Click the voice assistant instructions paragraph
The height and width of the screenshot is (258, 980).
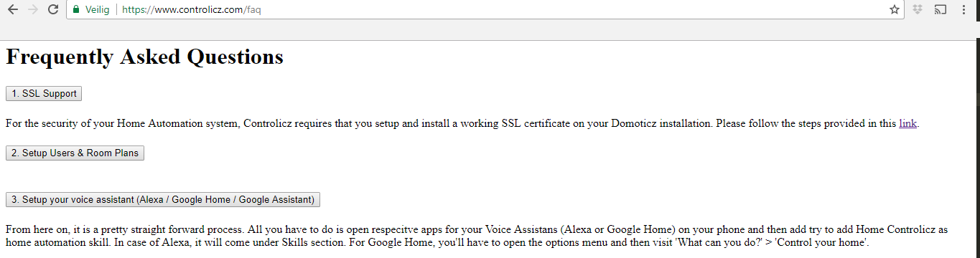click(477, 236)
